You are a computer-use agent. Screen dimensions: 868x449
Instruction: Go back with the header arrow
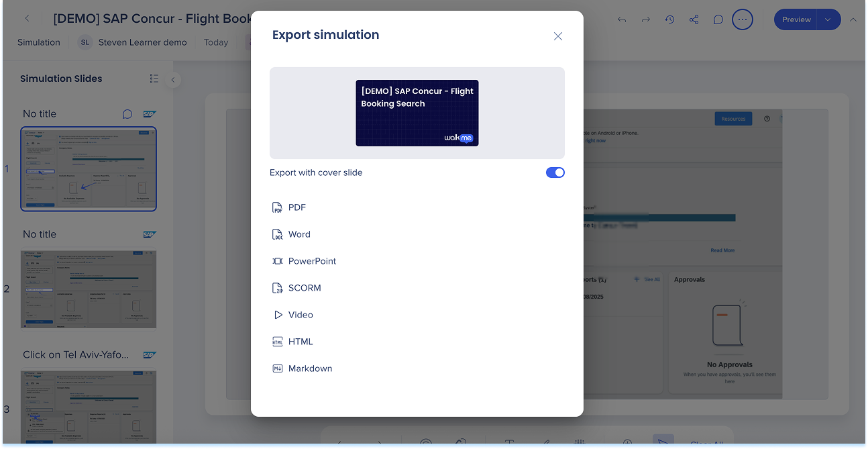28,19
